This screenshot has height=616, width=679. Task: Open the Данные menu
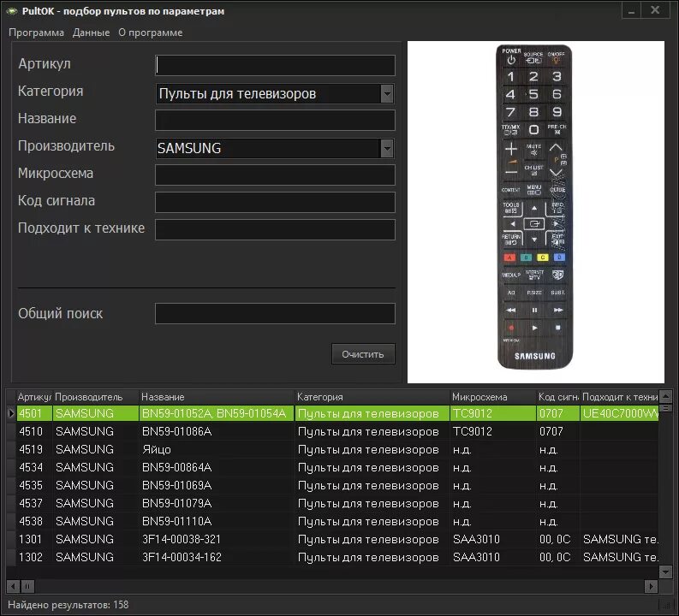91,33
